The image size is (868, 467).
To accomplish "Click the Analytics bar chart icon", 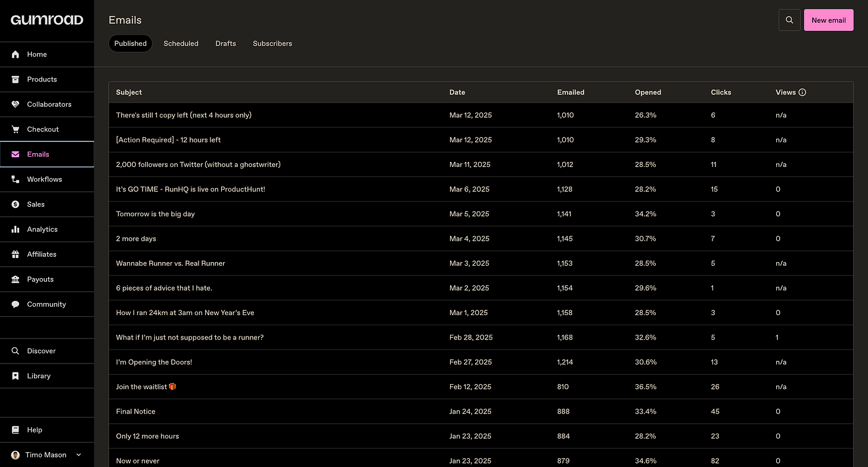I will click(15, 229).
